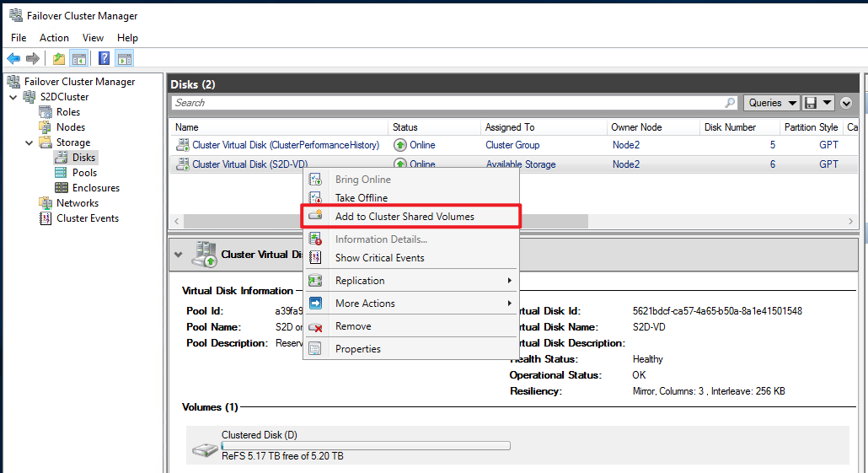Select Networks in the tree
The height and width of the screenshot is (473, 868).
point(78,203)
